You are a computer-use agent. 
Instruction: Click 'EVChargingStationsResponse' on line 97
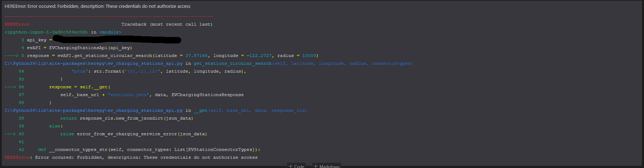tap(207, 95)
